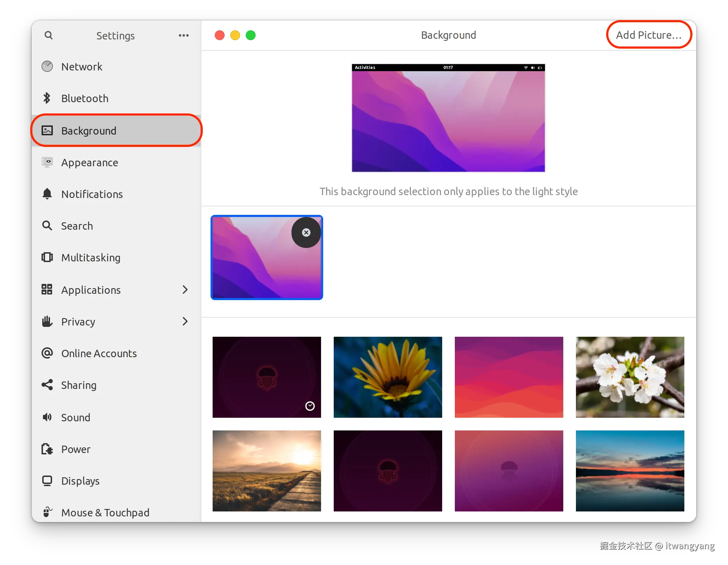Open the Multitasking panel

(91, 257)
